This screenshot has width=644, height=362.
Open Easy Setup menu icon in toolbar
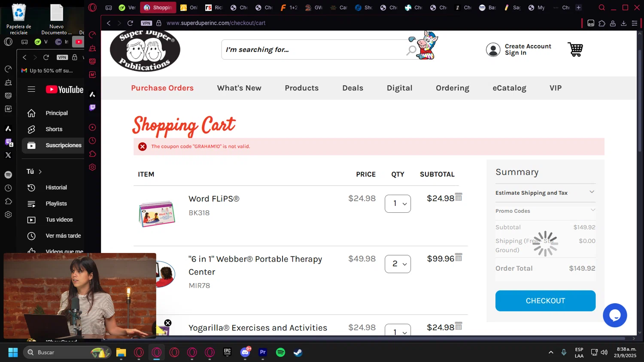[x=635, y=23]
